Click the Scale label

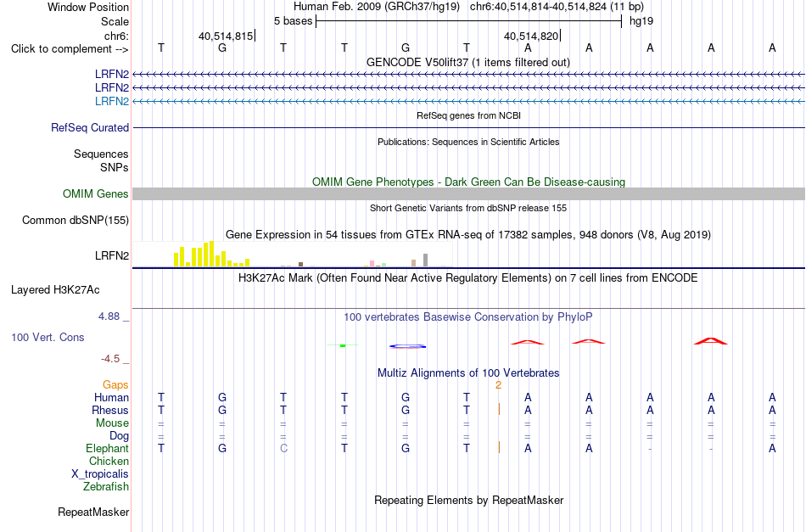pos(115,21)
